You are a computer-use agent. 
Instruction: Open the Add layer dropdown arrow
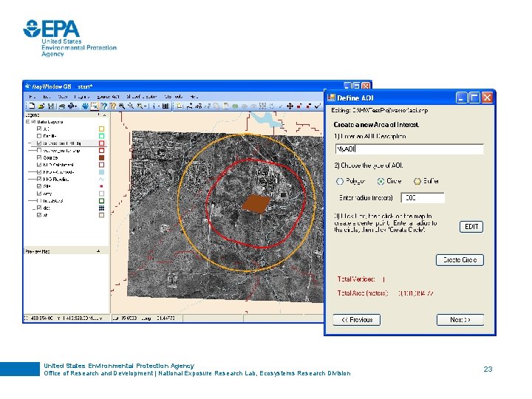tap(76, 106)
